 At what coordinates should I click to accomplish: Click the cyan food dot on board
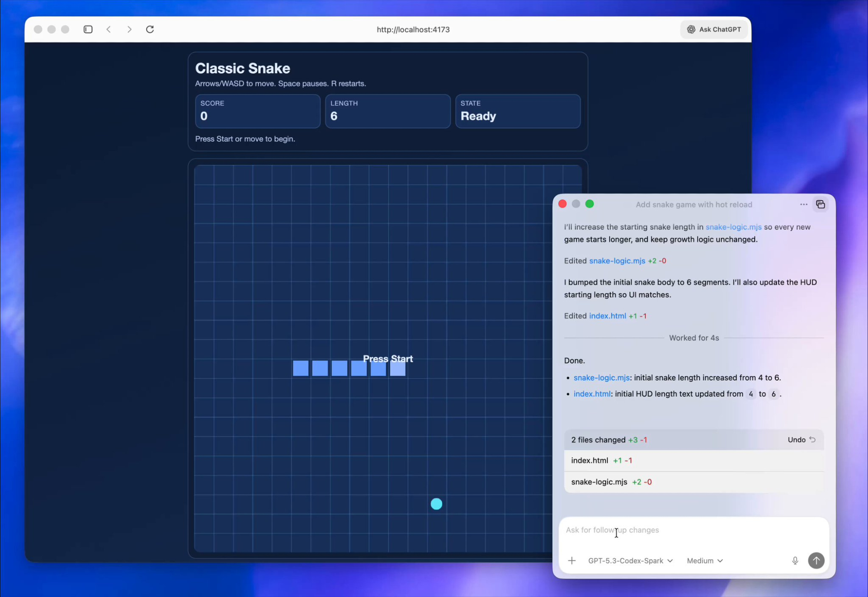[436, 504]
